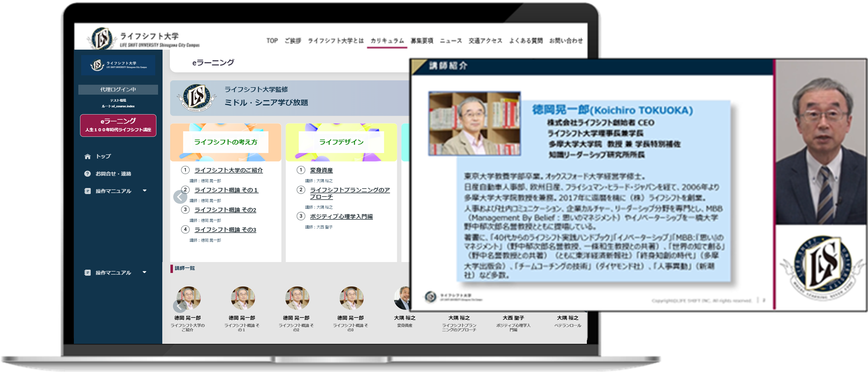
Task: Click the book icon of the last sidebar 操作マニュアル
Action: tap(87, 273)
